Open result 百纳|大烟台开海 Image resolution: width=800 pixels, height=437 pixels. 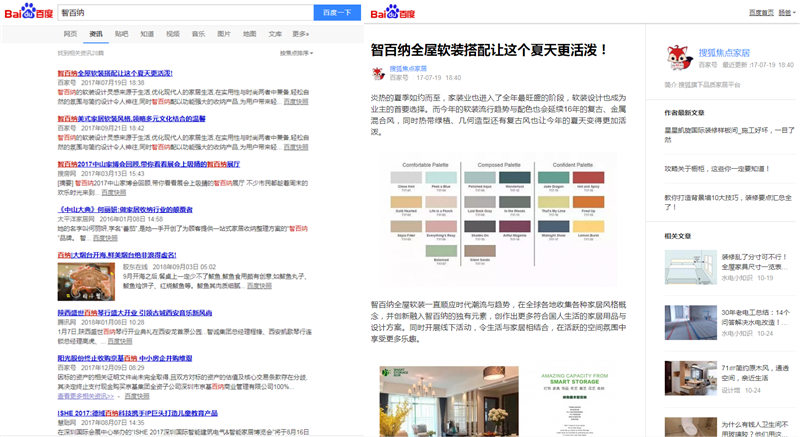117,255
